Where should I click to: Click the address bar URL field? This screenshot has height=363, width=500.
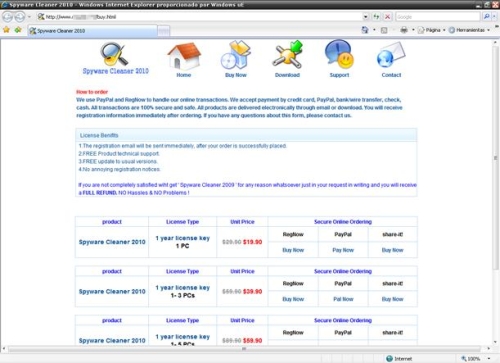199,17
